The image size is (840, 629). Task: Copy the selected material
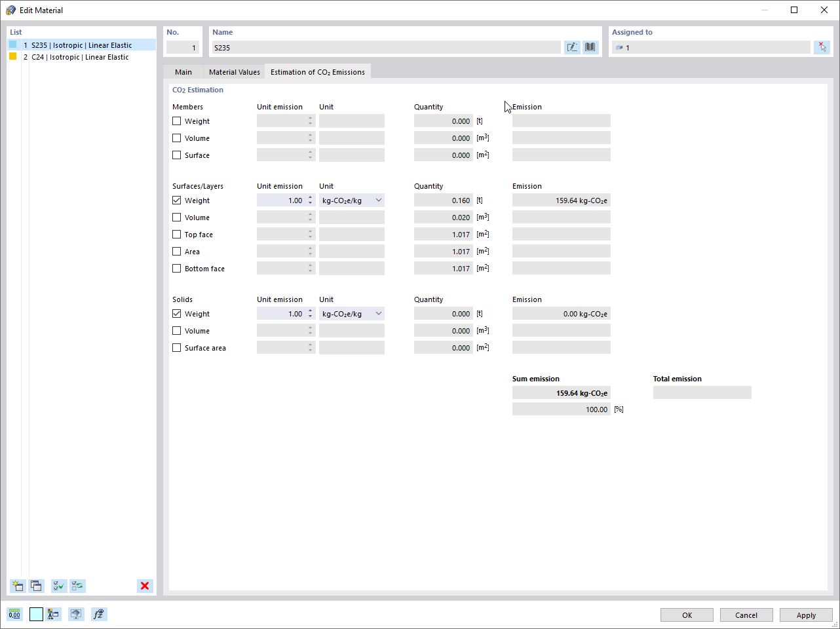pyautogui.click(x=36, y=586)
